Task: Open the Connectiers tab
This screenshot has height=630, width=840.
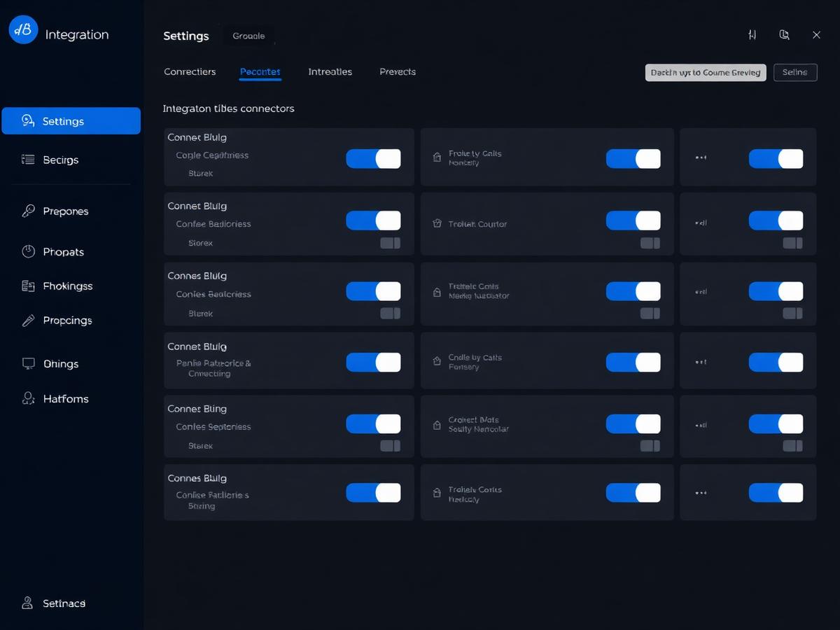Action: pyautogui.click(x=190, y=71)
